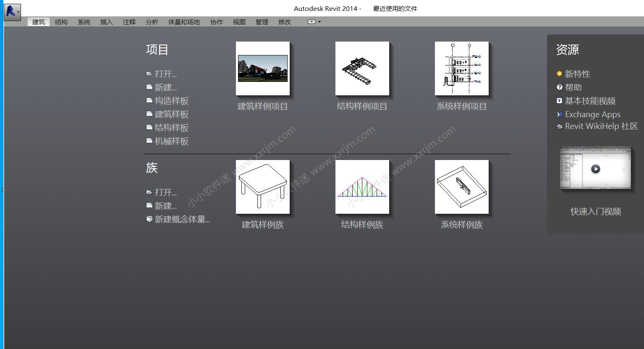The height and width of the screenshot is (349, 644).
Task: Click 打开... under the 族 section
Action: 166,192
